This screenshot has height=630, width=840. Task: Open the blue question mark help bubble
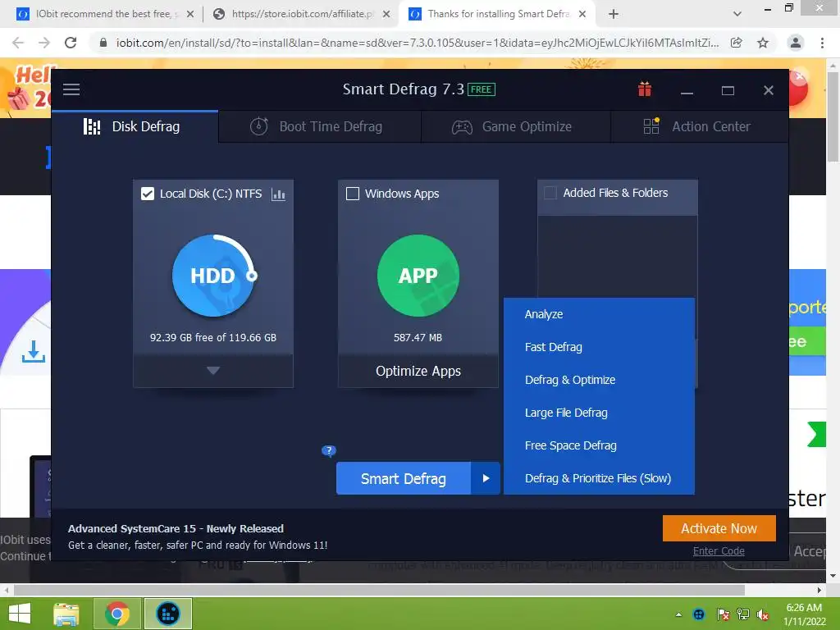coord(328,450)
